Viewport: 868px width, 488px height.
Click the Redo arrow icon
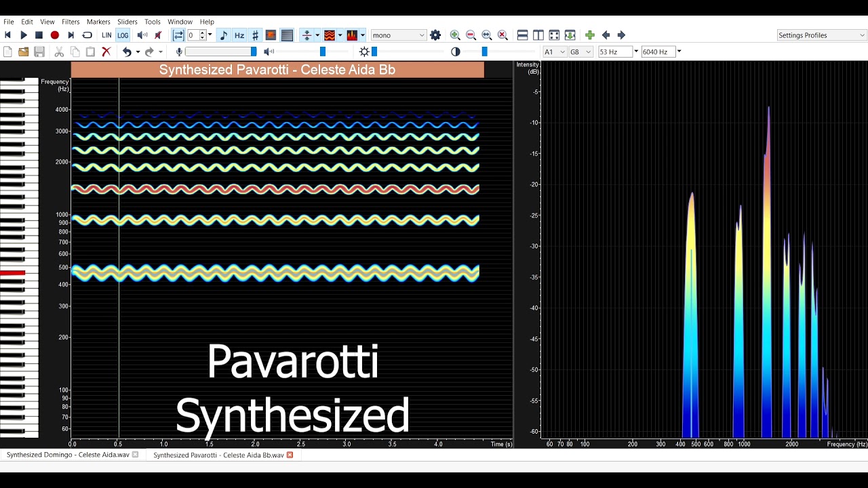point(149,52)
